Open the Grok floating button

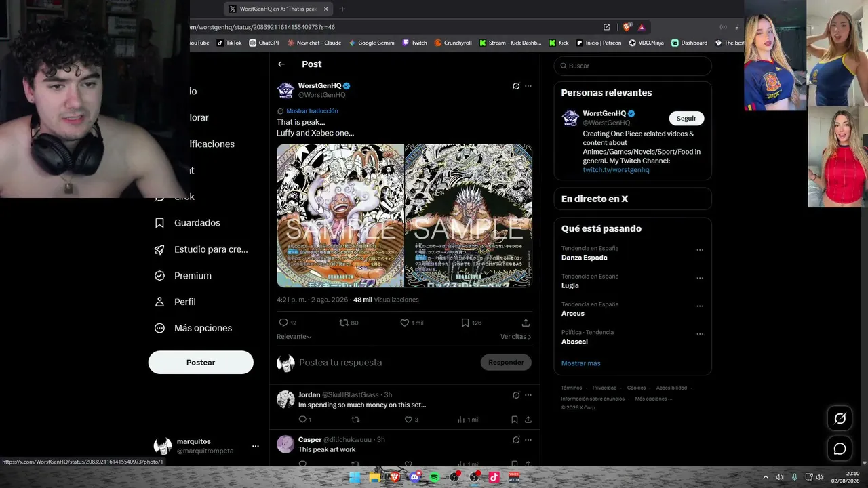point(840,418)
